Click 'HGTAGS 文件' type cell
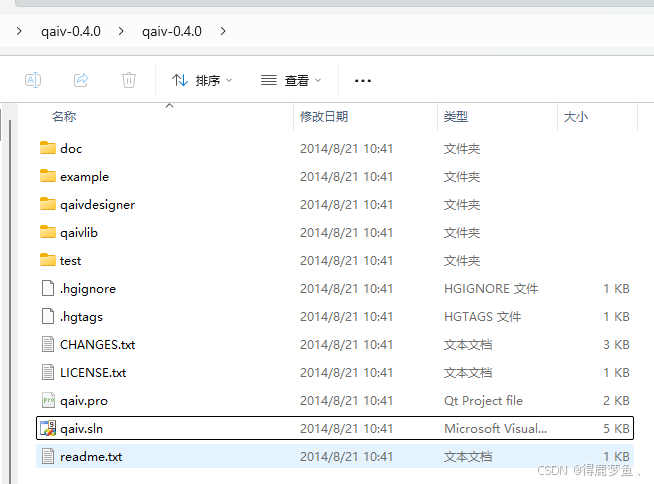This screenshot has width=654, height=484. coord(482,317)
